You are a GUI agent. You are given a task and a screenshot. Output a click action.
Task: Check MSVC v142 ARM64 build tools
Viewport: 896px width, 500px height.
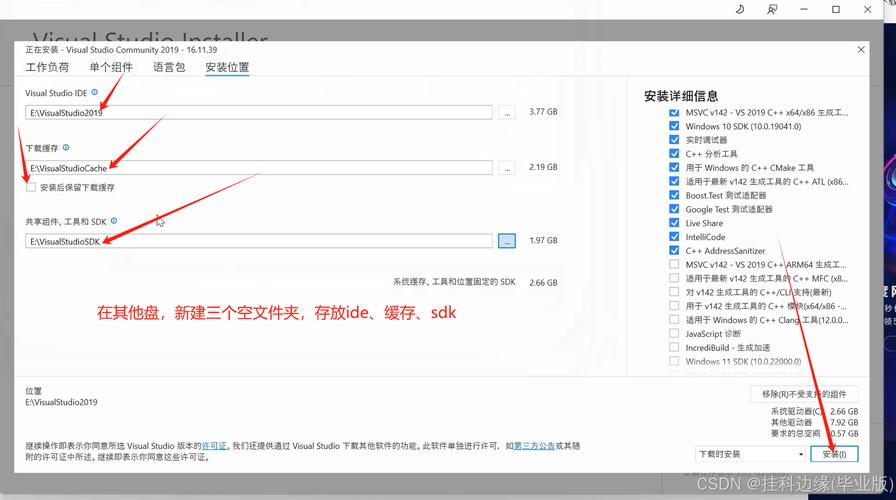tap(674, 264)
